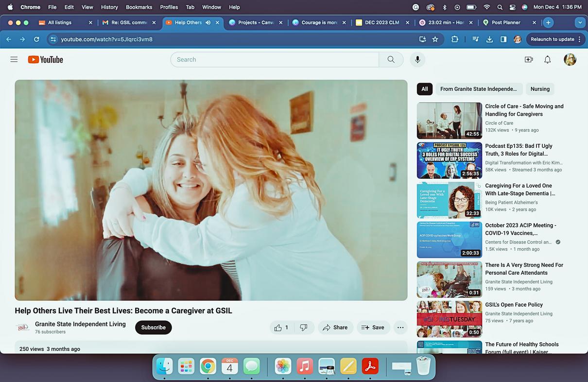588x382 pixels.
Task: Open Launchpad from the Dock
Action: [x=186, y=366]
